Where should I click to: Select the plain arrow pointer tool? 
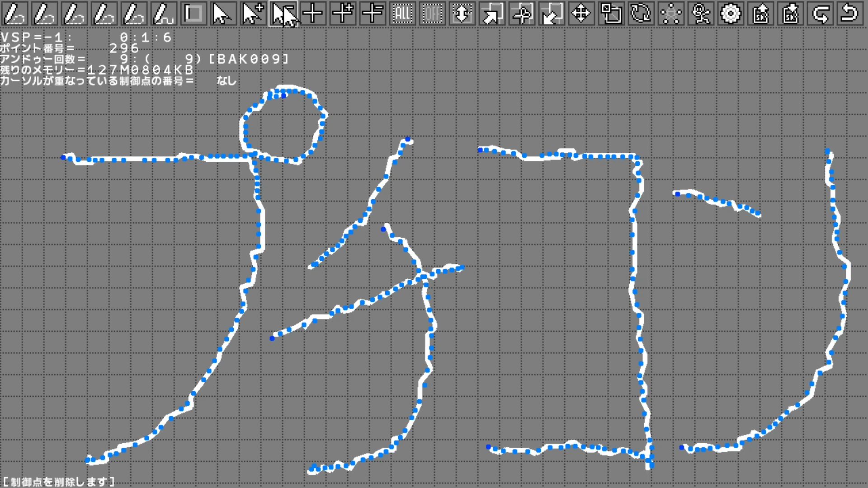pyautogui.click(x=223, y=14)
